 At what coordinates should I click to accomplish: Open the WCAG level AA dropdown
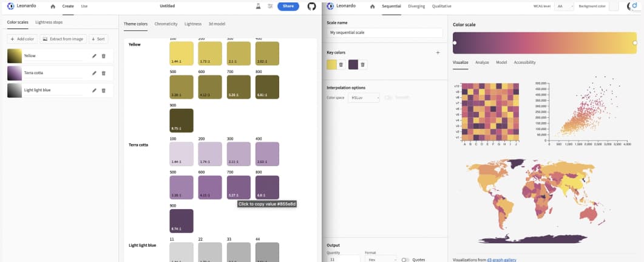(564, 6)
